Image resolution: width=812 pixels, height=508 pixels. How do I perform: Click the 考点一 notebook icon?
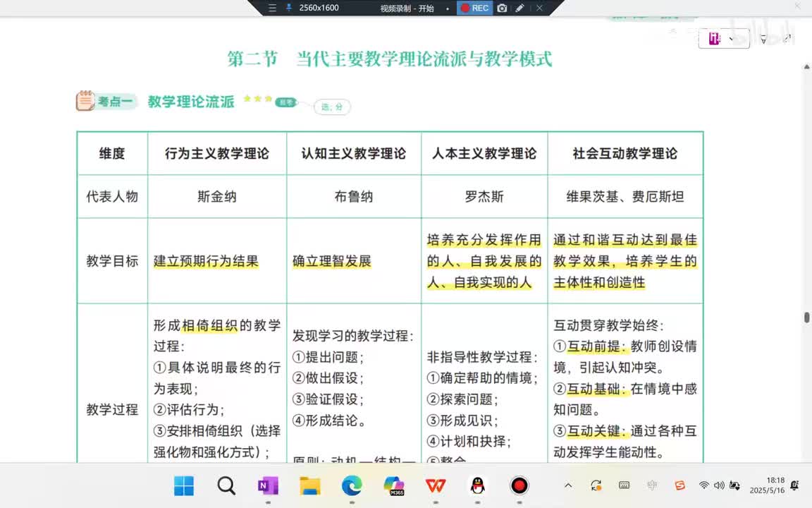[x=85, y=101]
